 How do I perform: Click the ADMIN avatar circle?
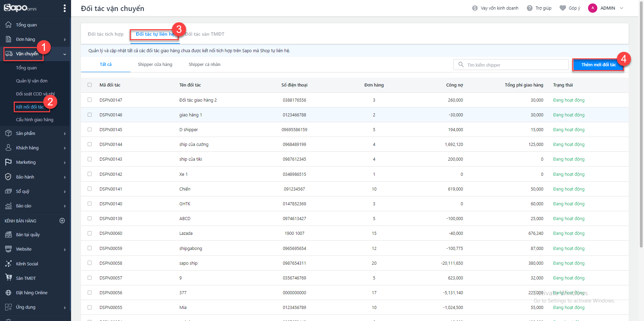[x=593, y=8]
